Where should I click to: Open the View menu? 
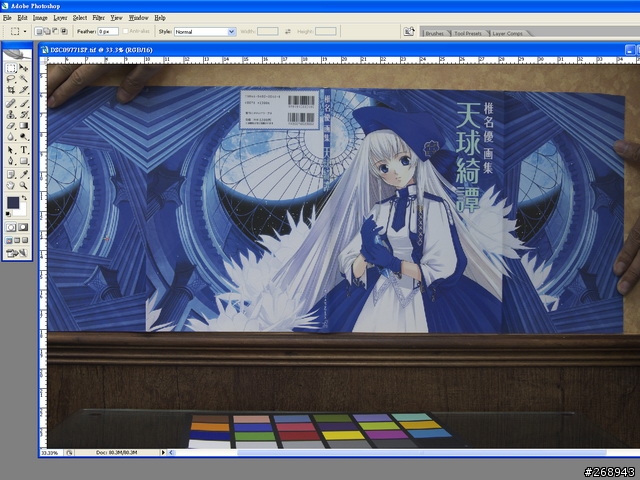[x=116, y=18]
